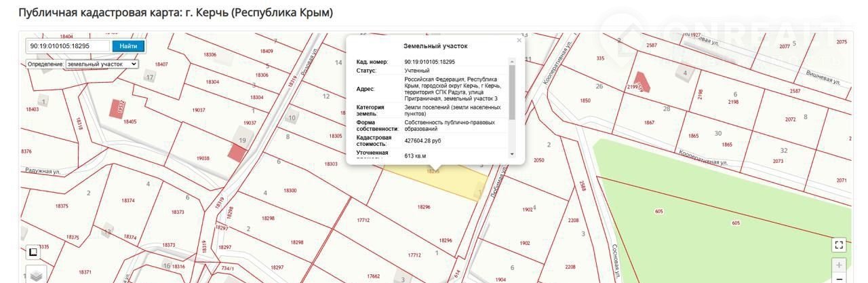
Task: Open the Определение object type dropdown
Action: [x=101, y=64]
